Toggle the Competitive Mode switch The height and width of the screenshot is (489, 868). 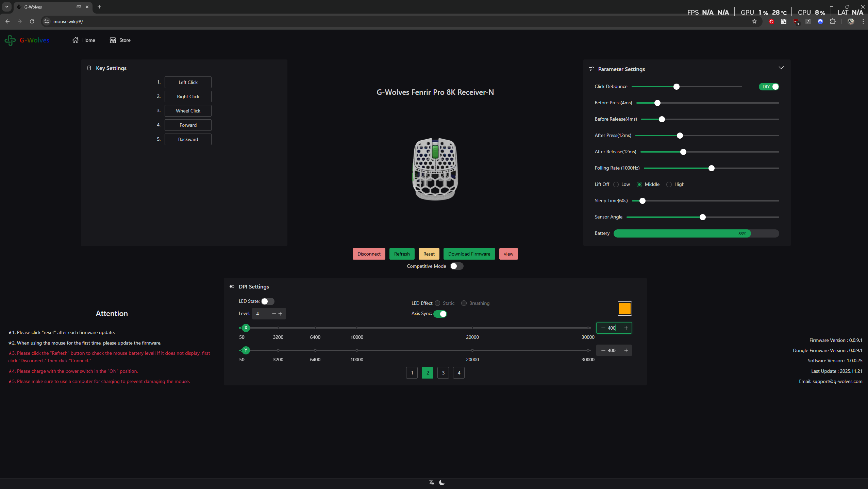pos(456,266)
